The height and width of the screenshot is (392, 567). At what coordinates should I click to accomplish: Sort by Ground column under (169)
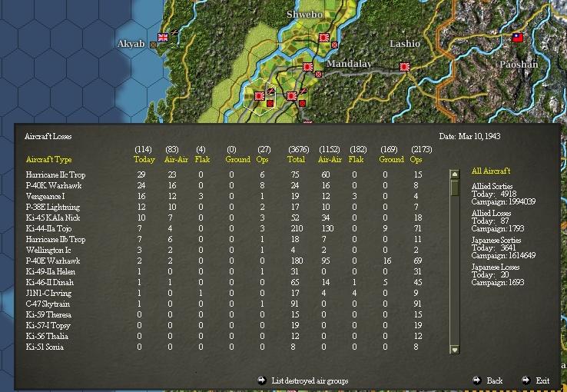pos(391,159)
